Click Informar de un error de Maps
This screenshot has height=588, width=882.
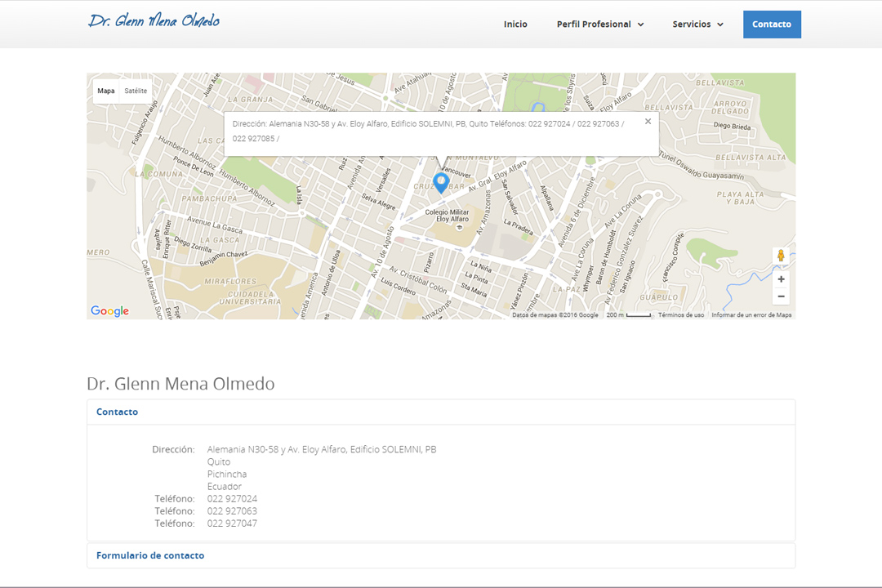(751, 315)
